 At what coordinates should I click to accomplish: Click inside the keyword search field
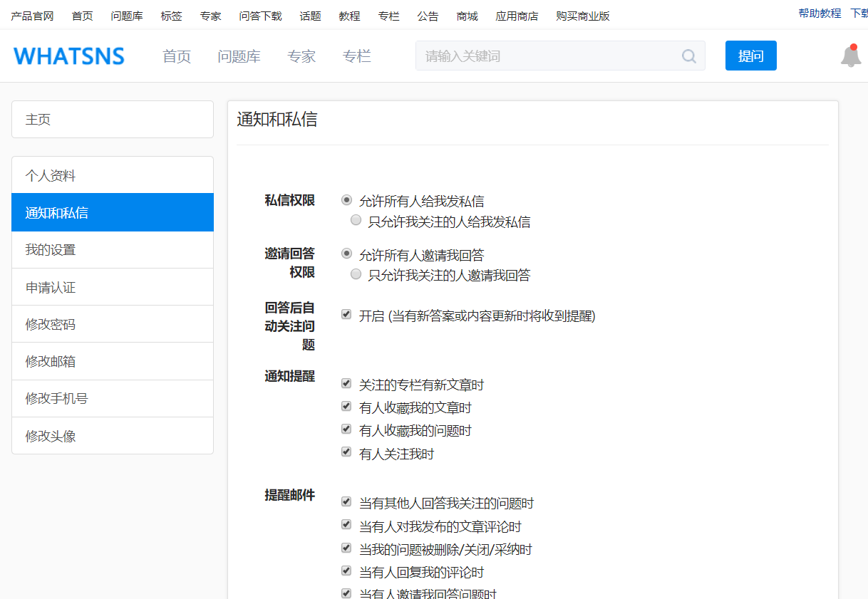(x=542, y=56)
